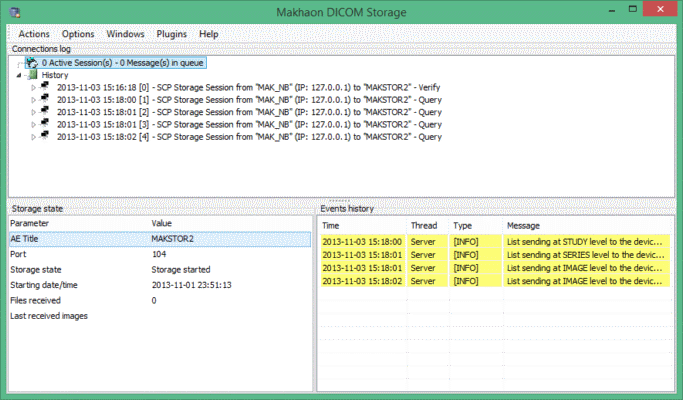Click the icon of the 15:18:00 [1] Query session
Image resolution: width=683 pixels, height=400 pixels.
46,99
